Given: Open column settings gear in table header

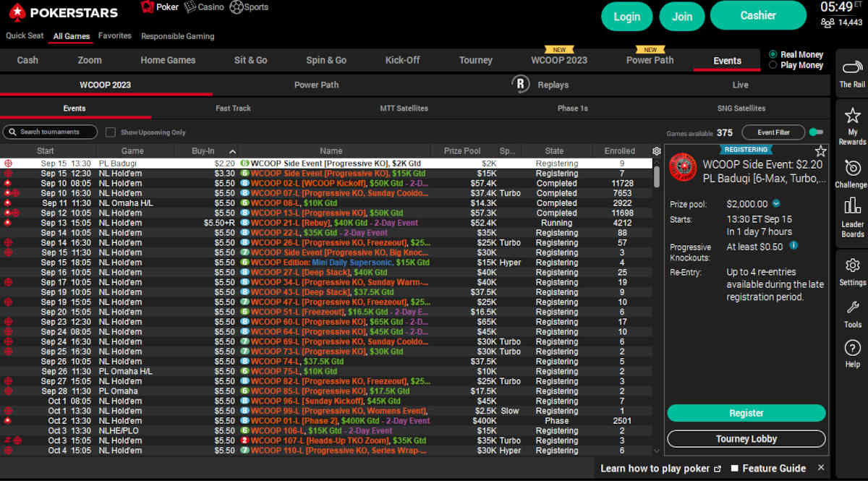Looking at the screenshot, I should [656, 151].
